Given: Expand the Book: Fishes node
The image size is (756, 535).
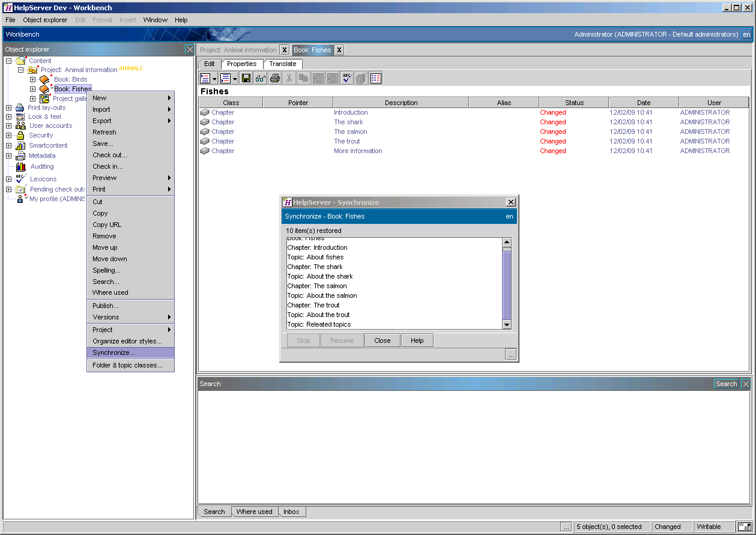Looking at the screenshot, I should click(33, 89).
